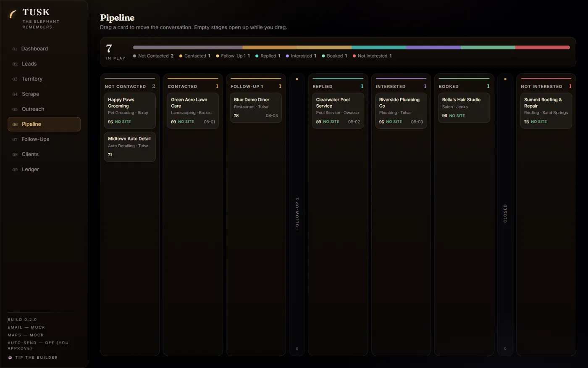The height and width of the screenshot is (368, 588).
Task: Click the Pipeline page heading
Action: click(x=117, y=18)
